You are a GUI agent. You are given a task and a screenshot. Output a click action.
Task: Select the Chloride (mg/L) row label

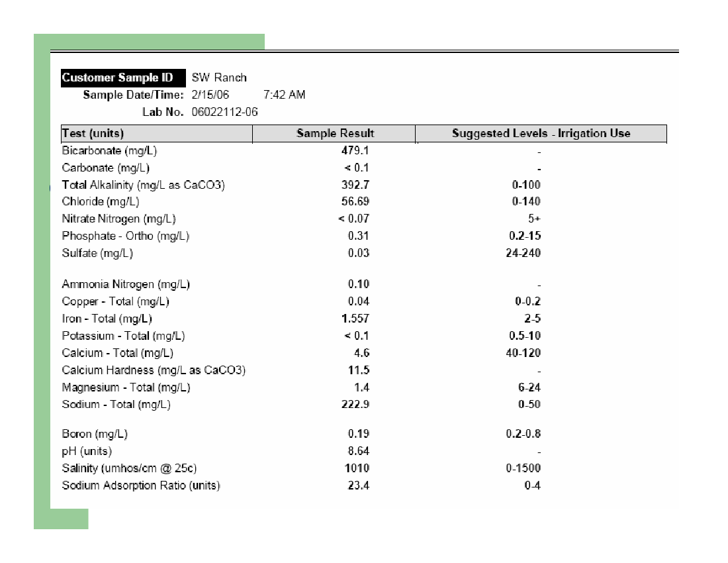101,201
